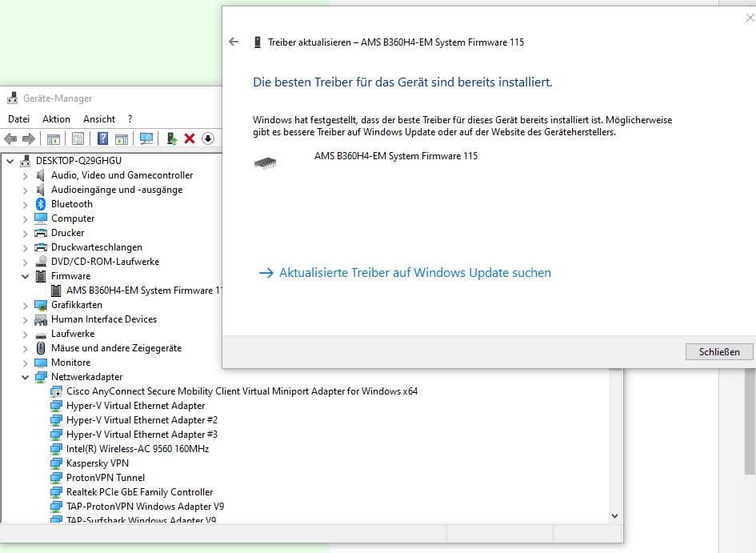Image resolution: width=756 pixels, height=553 pixels.
Task: Click the Human Interface Devices icon
Action: (41, 319)
